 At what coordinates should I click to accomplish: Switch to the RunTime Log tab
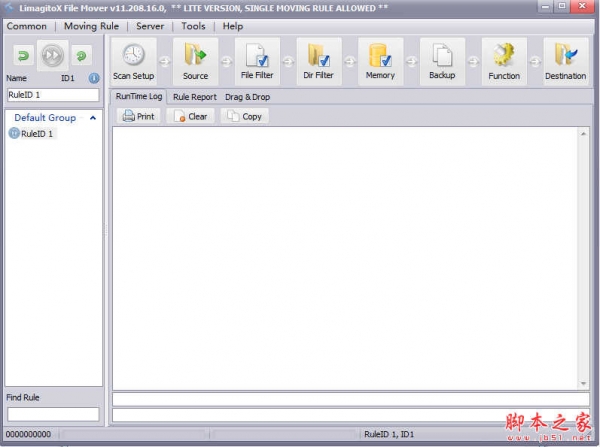click(139, 96)
